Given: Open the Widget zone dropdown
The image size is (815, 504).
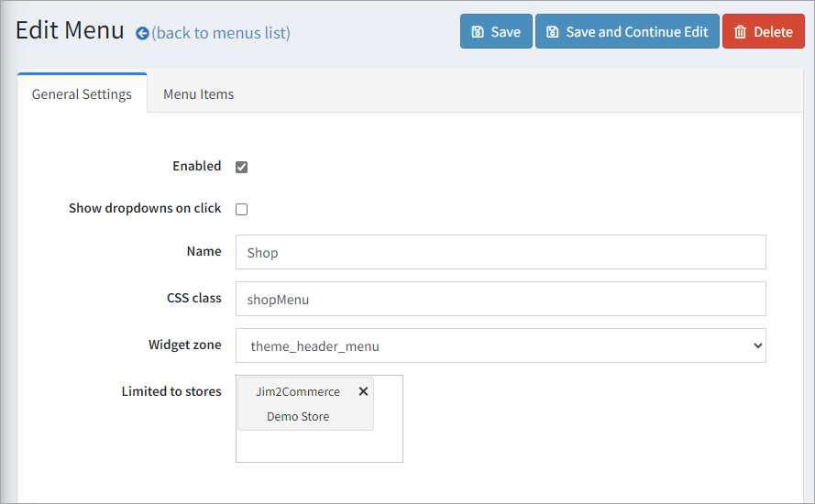Looking at the screenshot, I should click(x=500, y=346).
